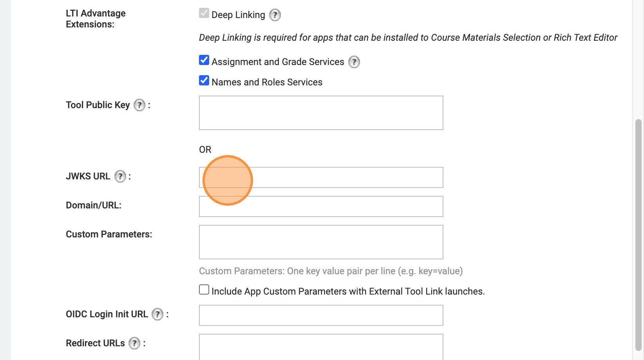Click the Names and Roles Services label

coord(267,82)
